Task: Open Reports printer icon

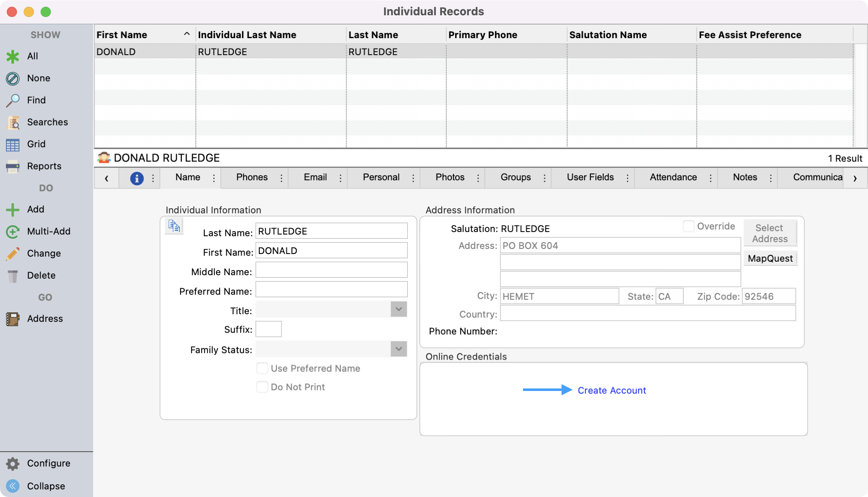Action: [x=13, y=167]
